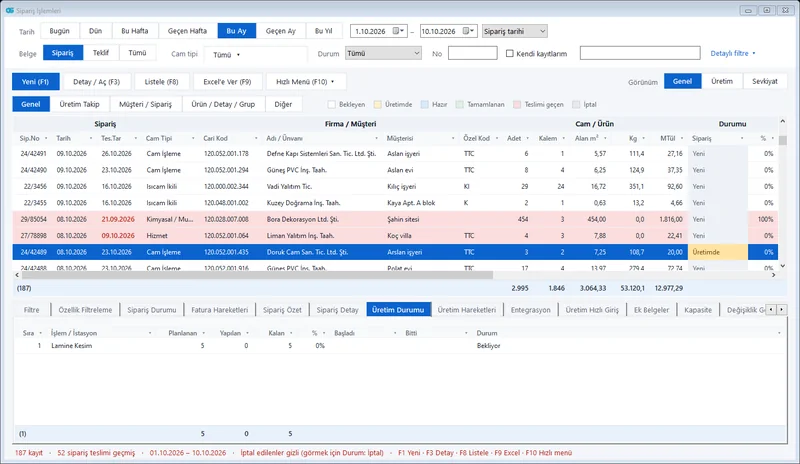The width and height of the screenshot is (800, 464).
Task: Click the Yeni (F1) button
Action: pos(35,82)
